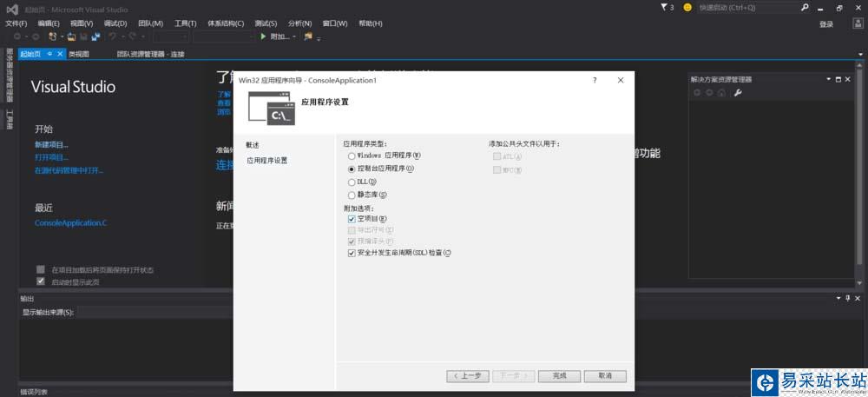
Task: Click the Open File toolbar icon
Action: pyautogui.click(x=71, y=36)
